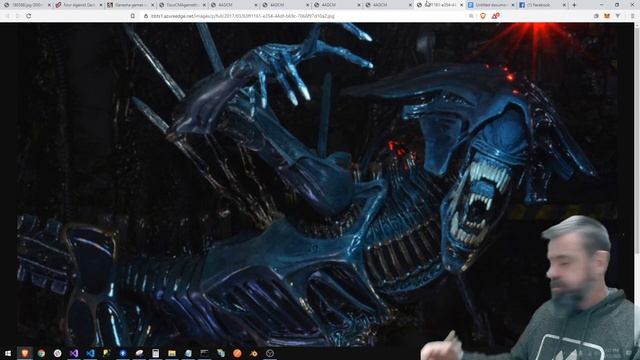Close the Untitled document tab
The width and height of the screenshot is (640, 360).
point(513,5)
